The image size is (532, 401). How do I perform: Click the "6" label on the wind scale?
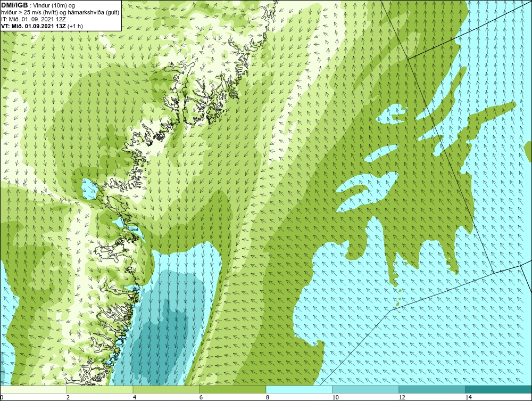[x=201, y=398]
